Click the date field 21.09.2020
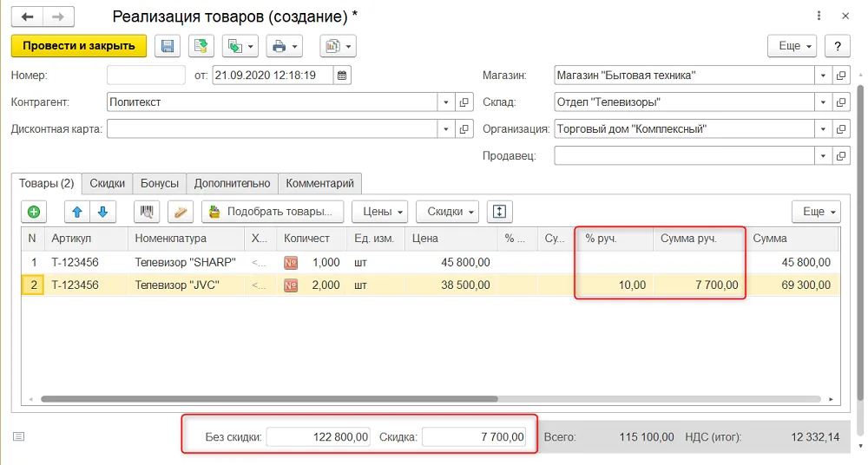 (273, 75)
